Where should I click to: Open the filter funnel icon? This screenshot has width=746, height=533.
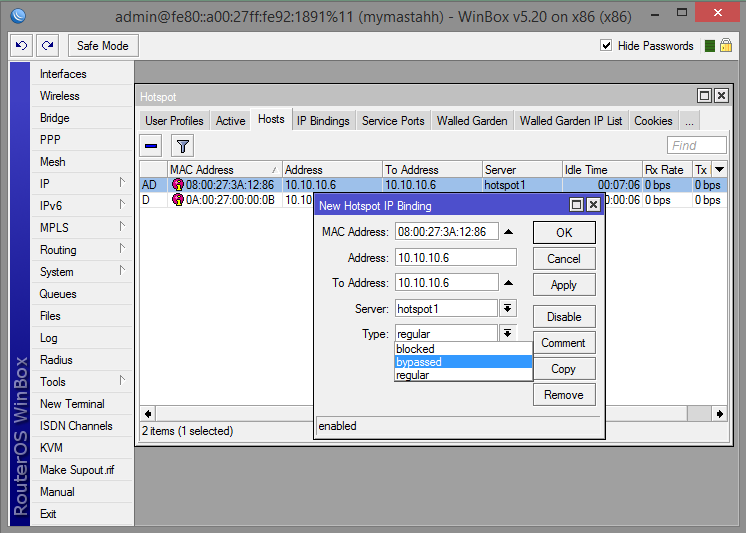[x=183, y=146]
